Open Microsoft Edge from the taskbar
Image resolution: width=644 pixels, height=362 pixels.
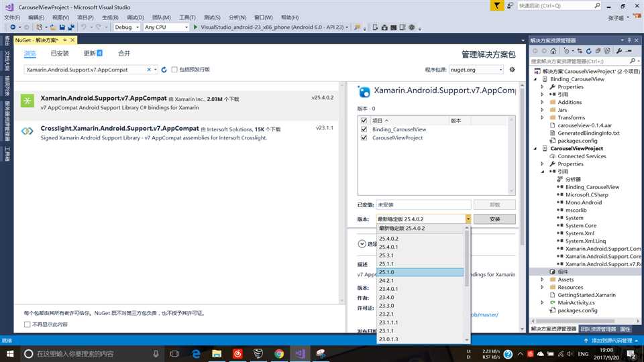(196, 353)
